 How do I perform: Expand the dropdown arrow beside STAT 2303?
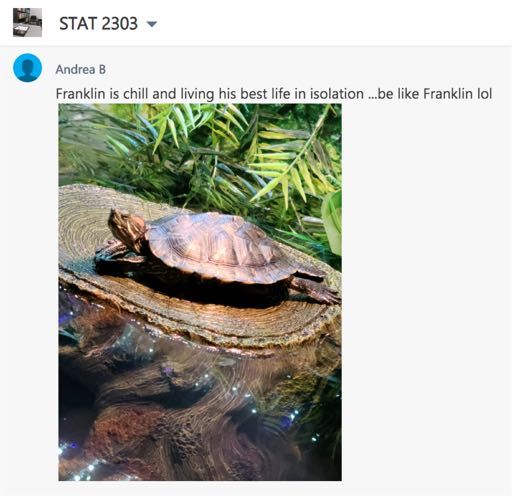point(152,24)
